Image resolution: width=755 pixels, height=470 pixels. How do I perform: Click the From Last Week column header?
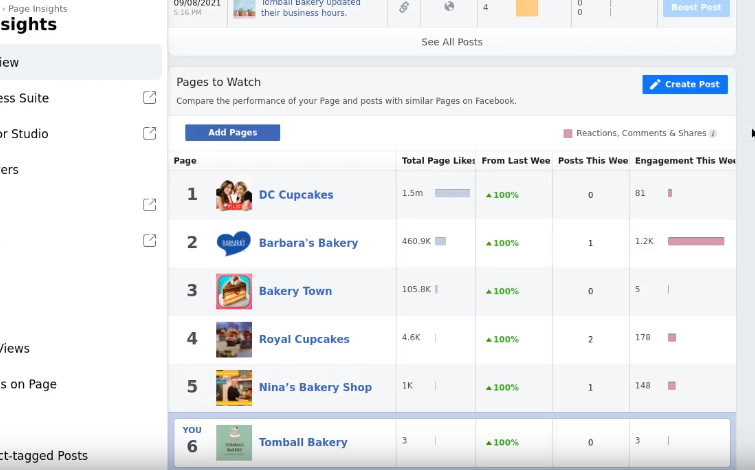tap(516, 161)
